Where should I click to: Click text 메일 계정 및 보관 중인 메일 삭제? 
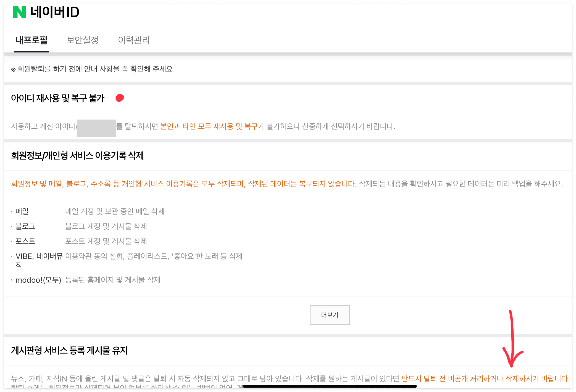click(115, 211)
